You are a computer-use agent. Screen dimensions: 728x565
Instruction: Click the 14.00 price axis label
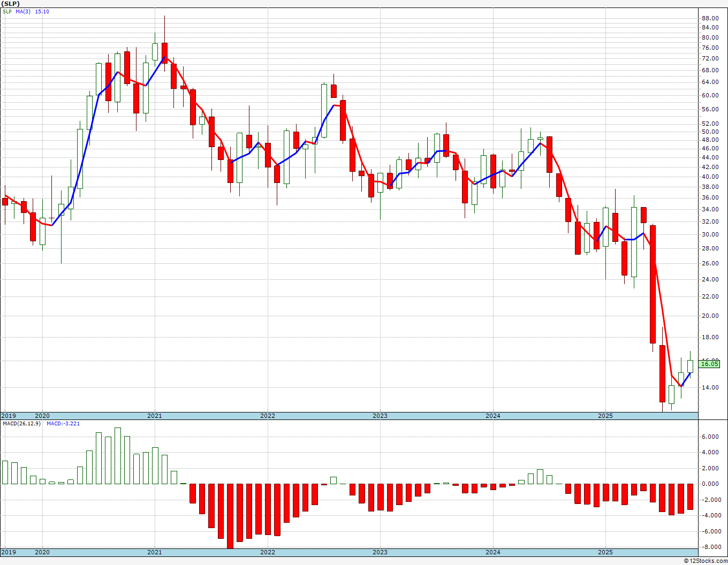pos(710,387)
